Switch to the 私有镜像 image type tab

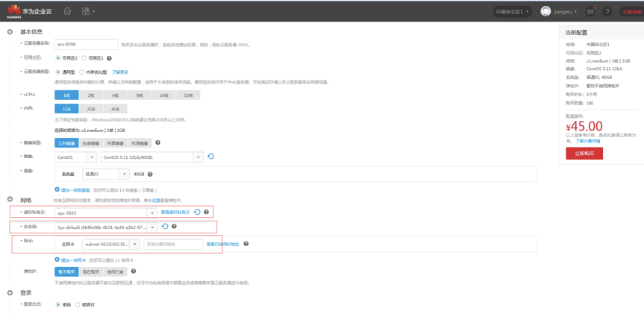coord(90,143)
